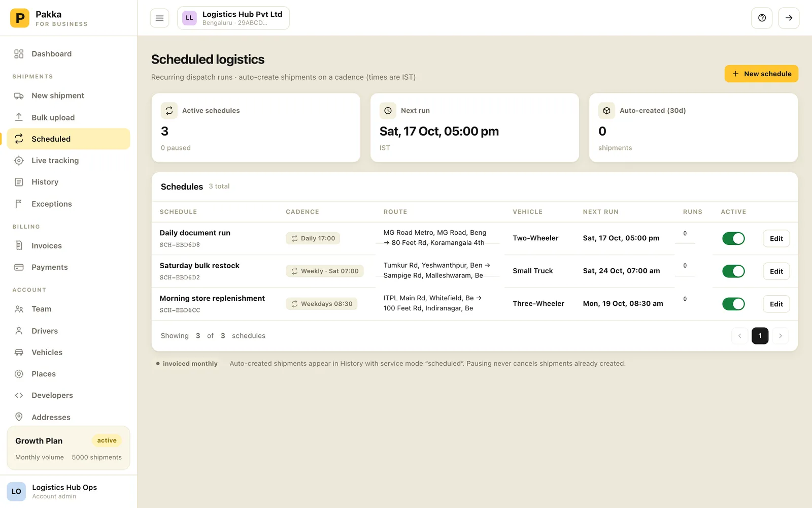Image resolution: width=812 pixels, height=508 pixels.
Task: Open Payments under Billing
Action: click(69, 267)
